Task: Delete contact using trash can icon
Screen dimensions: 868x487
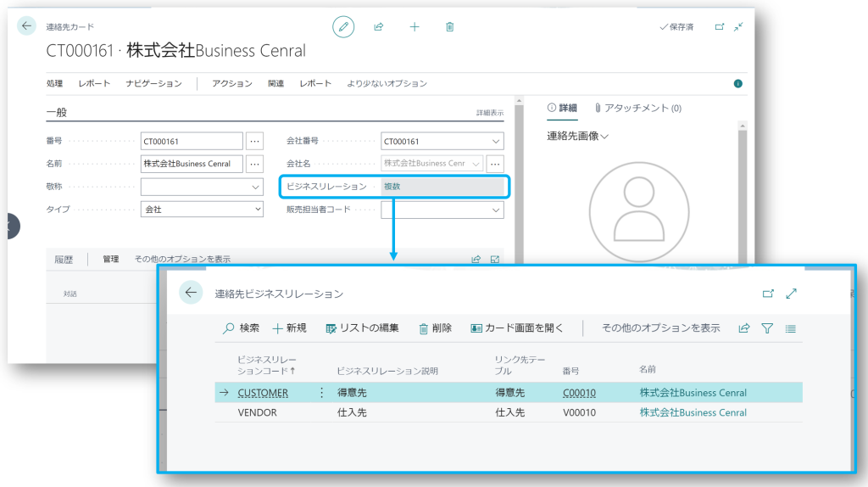Action: coord(449,26)
